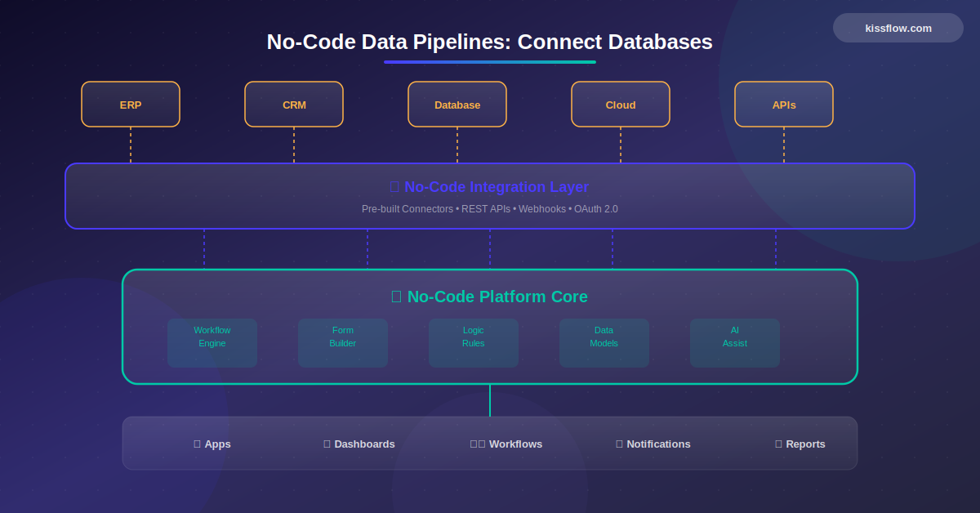The width and height of the screenshot is (980, 513).
Task: Click the kissflow.com badge
Action: pyautogui.click(x=898, y=28)
